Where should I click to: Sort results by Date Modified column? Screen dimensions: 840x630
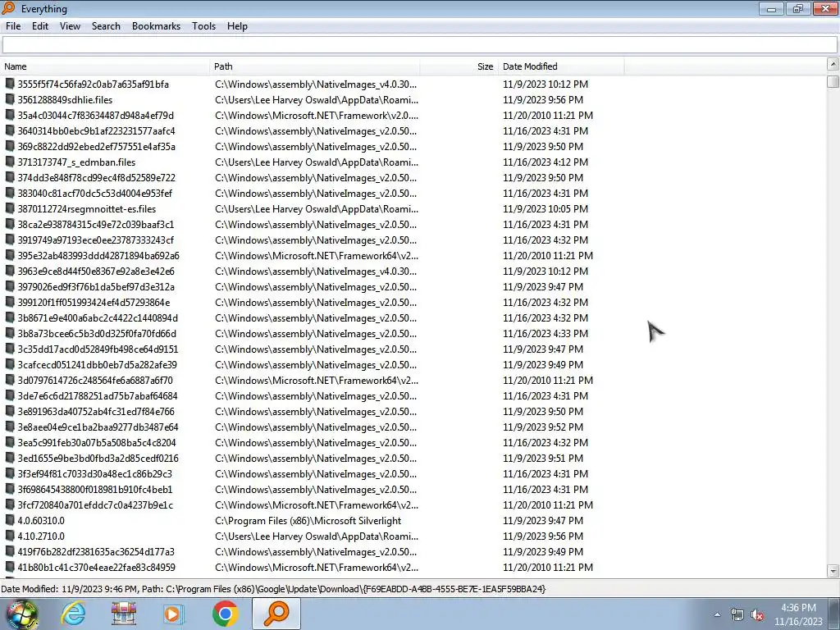tap(561, 66)
